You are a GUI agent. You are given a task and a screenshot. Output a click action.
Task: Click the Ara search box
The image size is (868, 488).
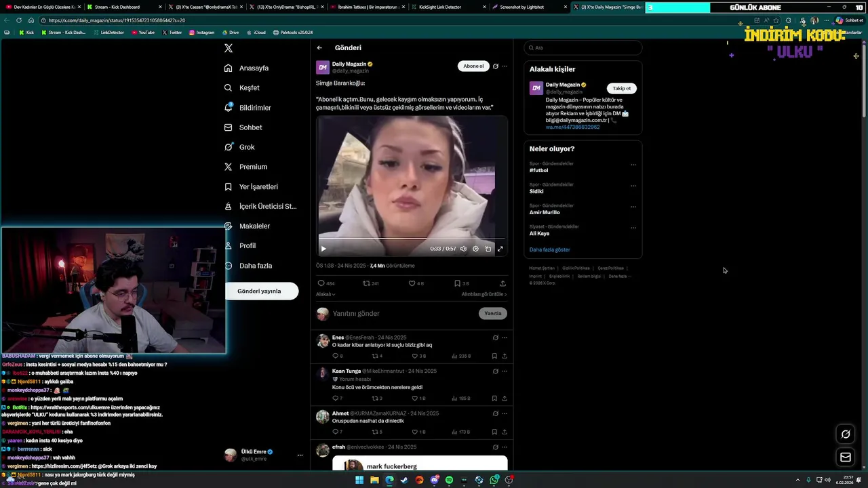point(583,47)
